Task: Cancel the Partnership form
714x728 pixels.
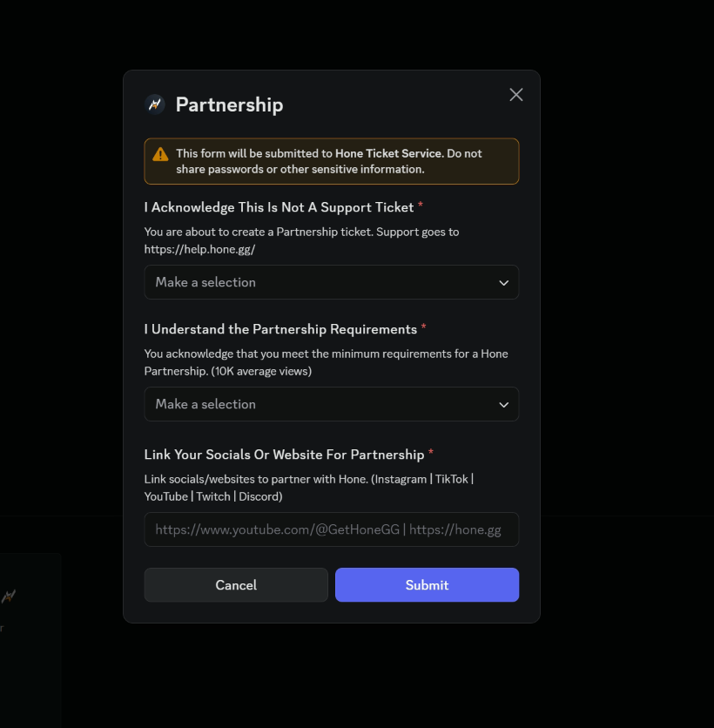Action: [x=236, y=585]
